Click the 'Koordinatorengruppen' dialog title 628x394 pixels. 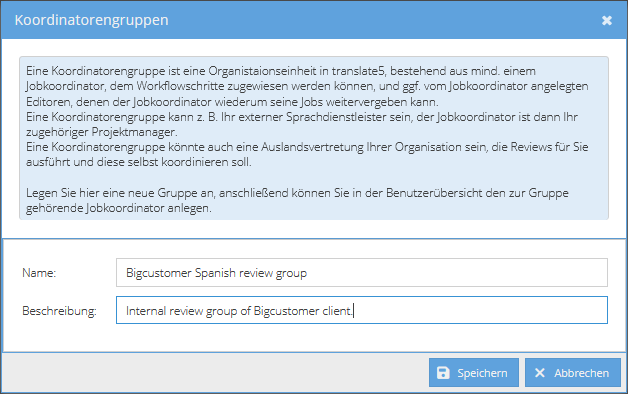(x=91, y=20)
